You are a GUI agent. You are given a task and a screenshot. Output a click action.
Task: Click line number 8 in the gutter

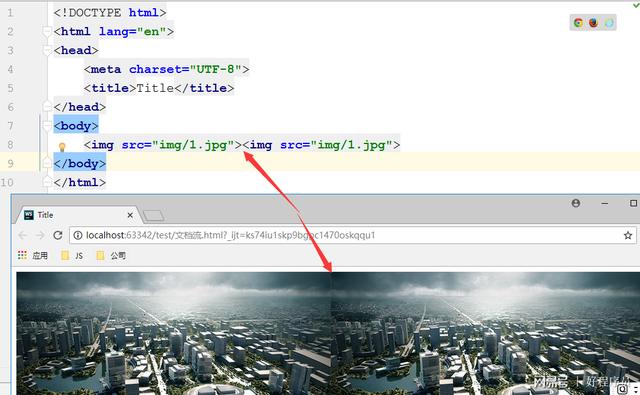click(x=10, y=145)
